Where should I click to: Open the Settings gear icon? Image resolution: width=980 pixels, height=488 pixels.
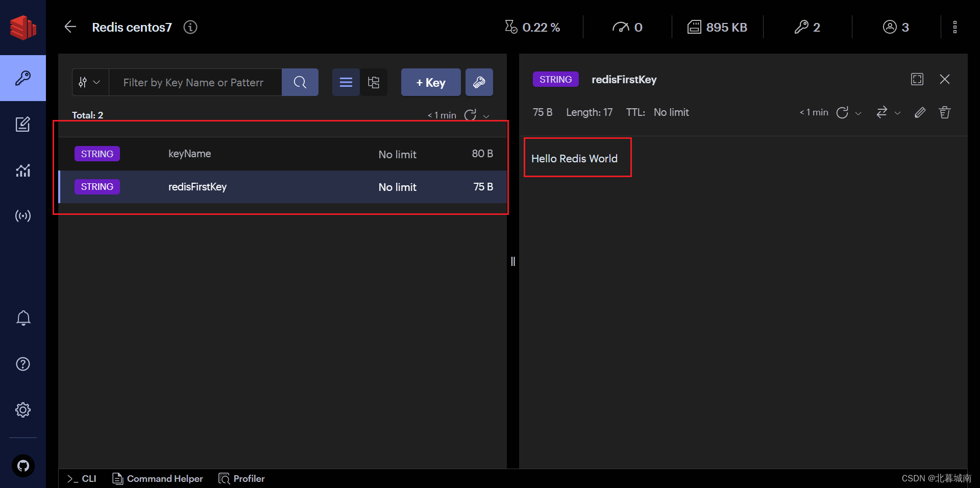tap(23, 410)
